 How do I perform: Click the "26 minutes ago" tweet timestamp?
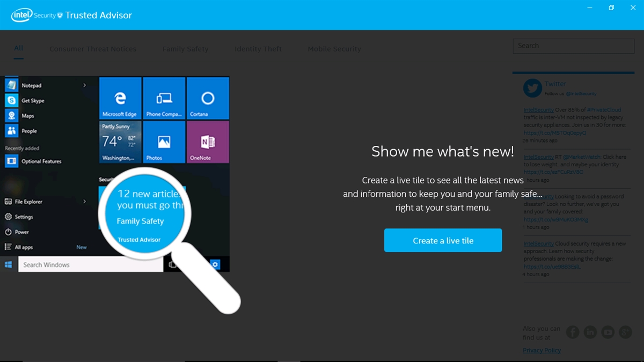[540, 141]
